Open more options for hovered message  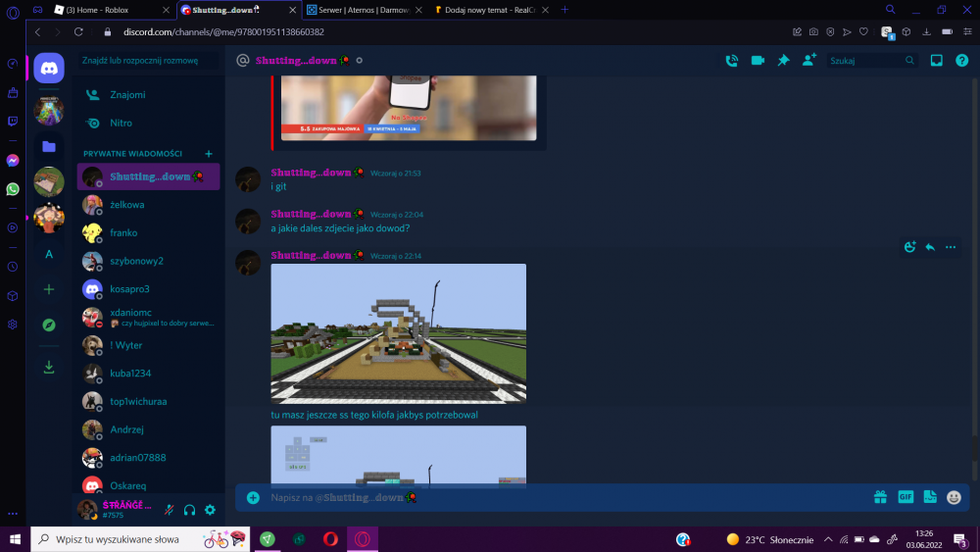(951, 247)
